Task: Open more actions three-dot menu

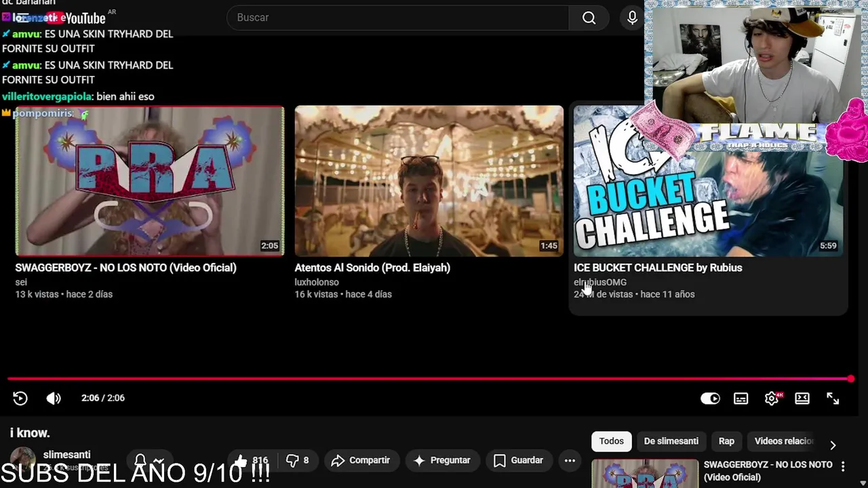Action: point(570,461)
